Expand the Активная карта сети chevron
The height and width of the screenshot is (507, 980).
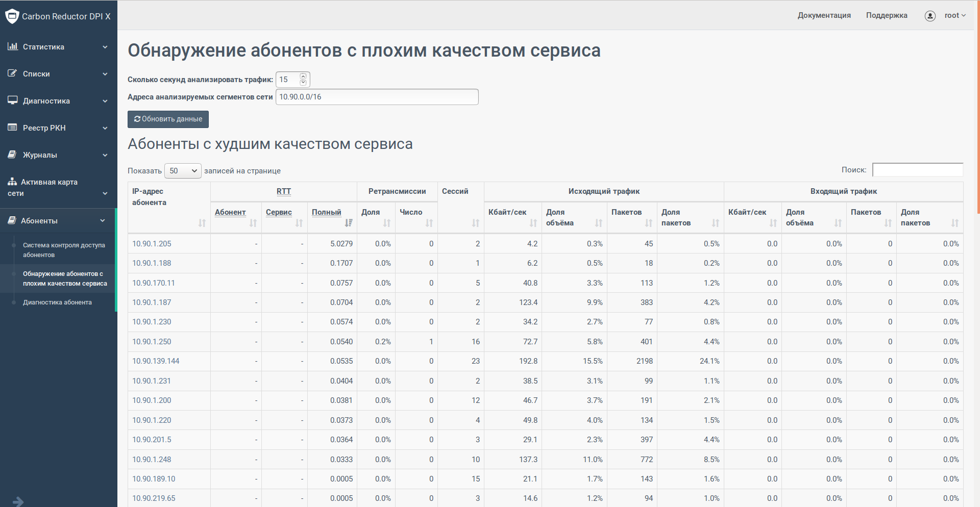click(105, 193)
